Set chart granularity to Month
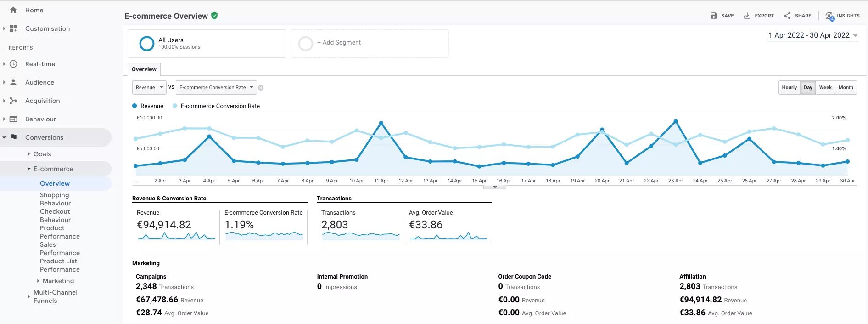 pyautogui.click(x=846, y=87)
